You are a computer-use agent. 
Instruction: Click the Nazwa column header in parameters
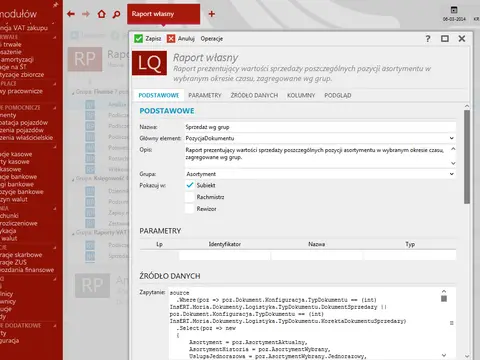[316, 244]
